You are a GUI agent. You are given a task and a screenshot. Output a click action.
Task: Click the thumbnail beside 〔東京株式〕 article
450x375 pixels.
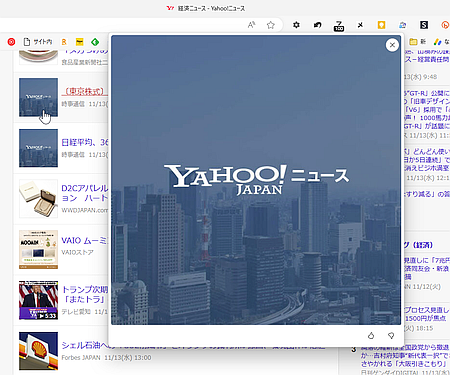coord(38,97)
